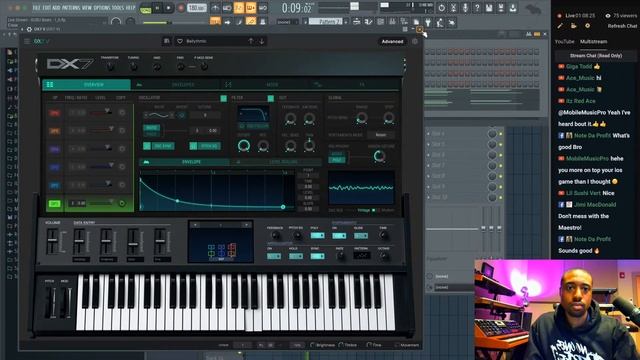Viewport: 640px width, 360px height.
Task: Adjust the DX7 Volume fader
Action: [52, 240]
